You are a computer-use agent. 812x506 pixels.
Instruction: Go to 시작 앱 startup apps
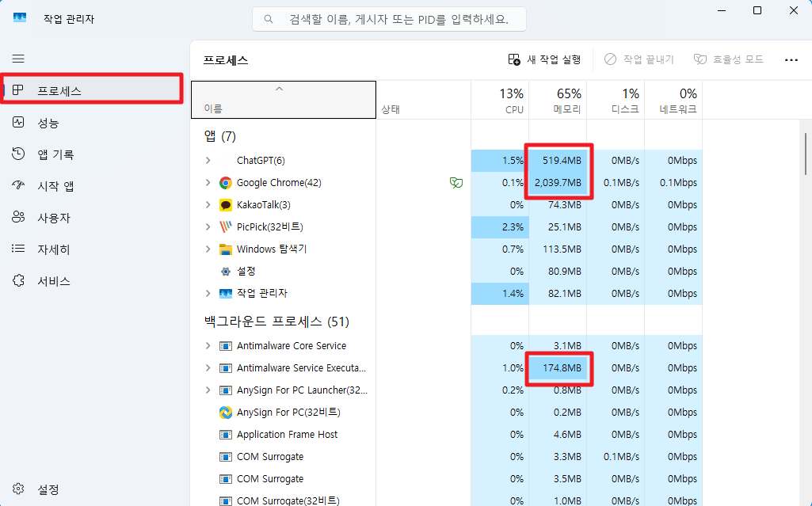tap(55, 186)
